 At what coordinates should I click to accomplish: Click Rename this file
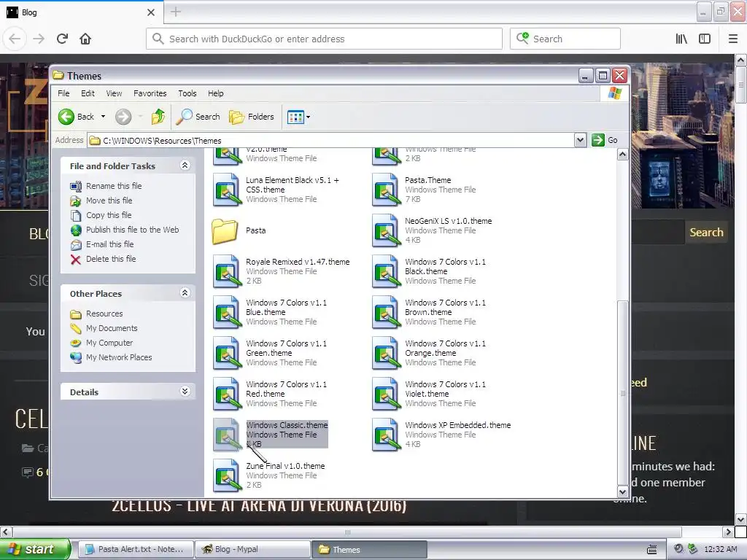[x=114, y=186]
